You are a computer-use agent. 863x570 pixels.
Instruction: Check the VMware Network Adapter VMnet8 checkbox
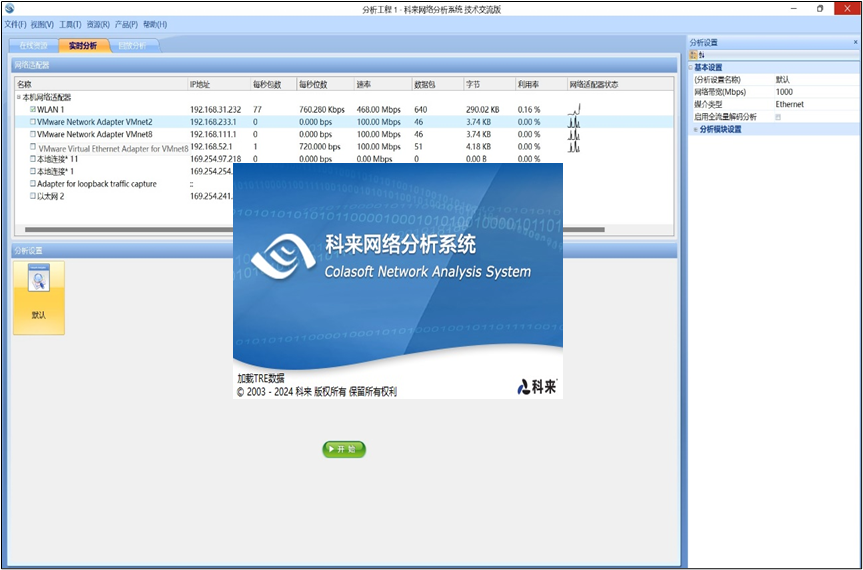tap(33, 134)
